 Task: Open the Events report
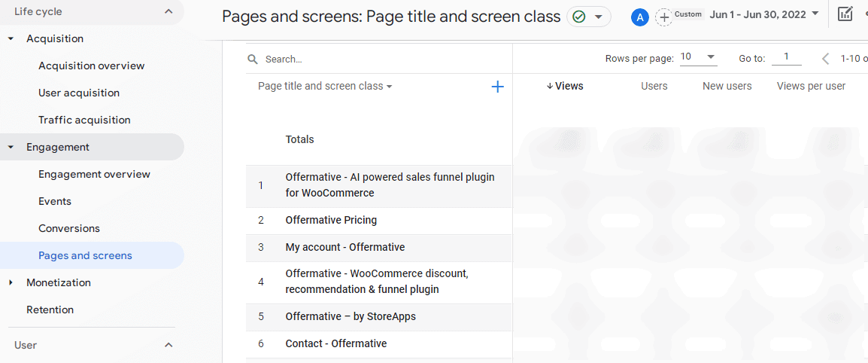pyautogui.click(x=55, y=202)
